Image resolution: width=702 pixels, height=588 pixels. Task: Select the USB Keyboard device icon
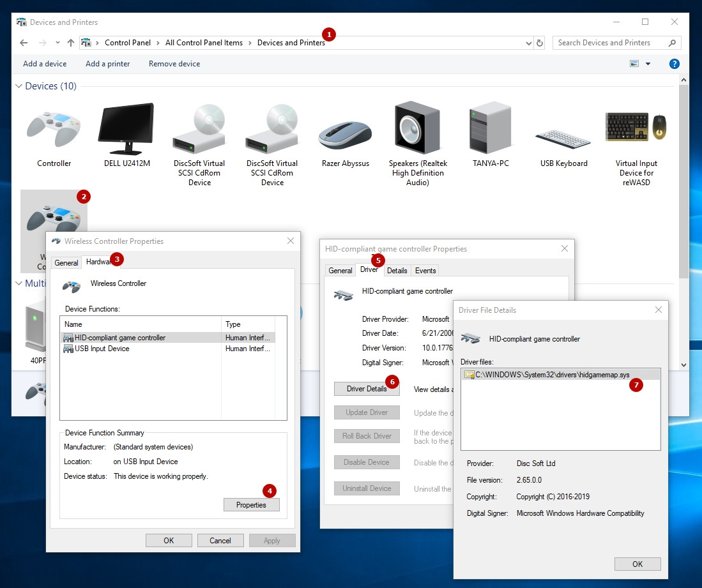pyautogui.click(x=563, y=137)
